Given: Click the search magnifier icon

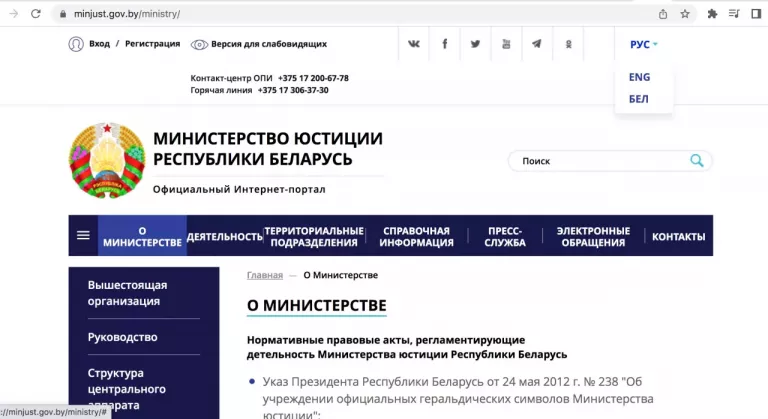Looking at the screenshot, I should coord(697,160).
